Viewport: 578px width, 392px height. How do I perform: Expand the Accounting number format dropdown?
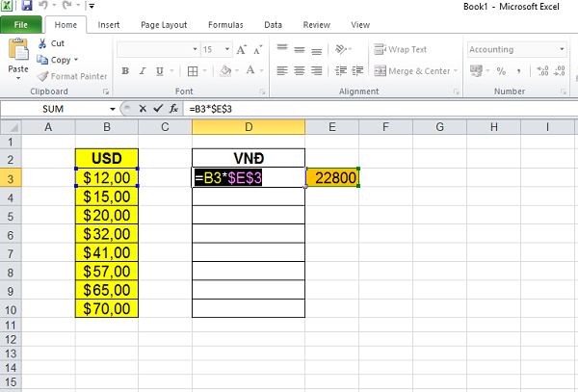[555, 49]
